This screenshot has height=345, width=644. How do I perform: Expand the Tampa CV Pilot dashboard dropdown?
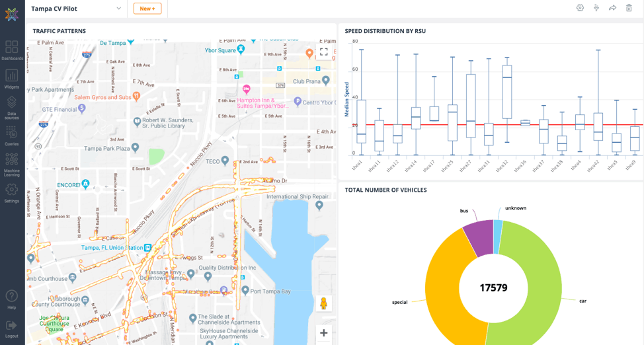pos(119,8)
